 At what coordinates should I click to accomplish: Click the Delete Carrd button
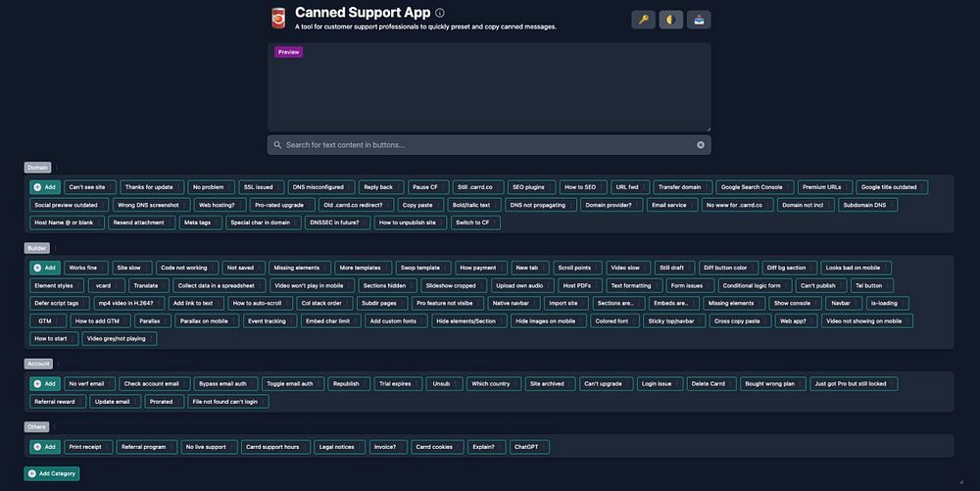coord(711,383)
